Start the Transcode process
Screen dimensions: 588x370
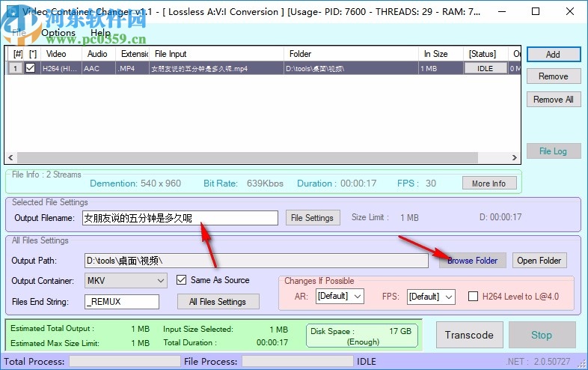pyautogui.click(x=469, y=335)
